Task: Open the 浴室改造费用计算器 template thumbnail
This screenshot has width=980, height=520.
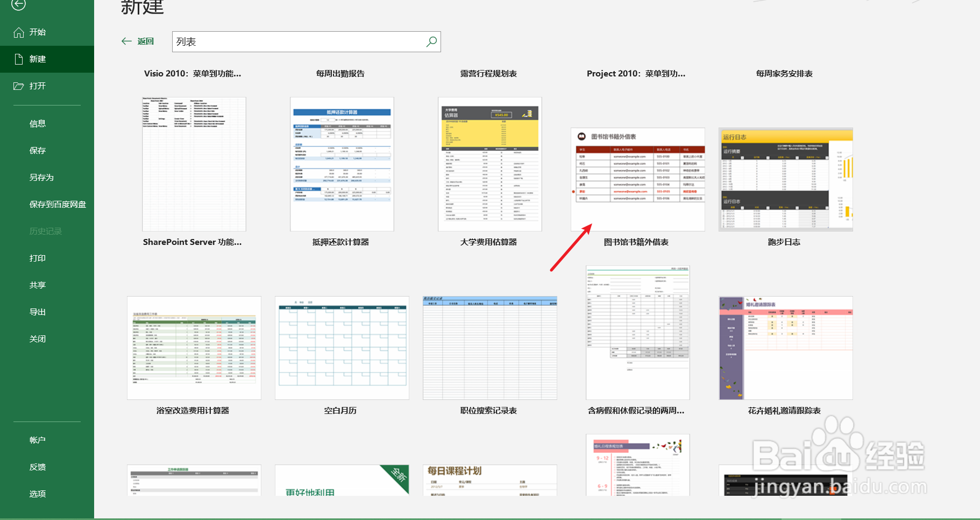Action: click(x=194, y=348)
